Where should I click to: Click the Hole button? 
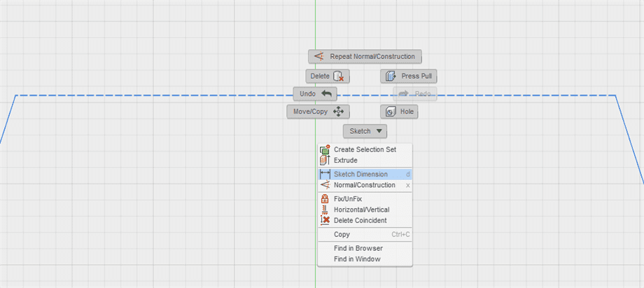click(399, 111)
